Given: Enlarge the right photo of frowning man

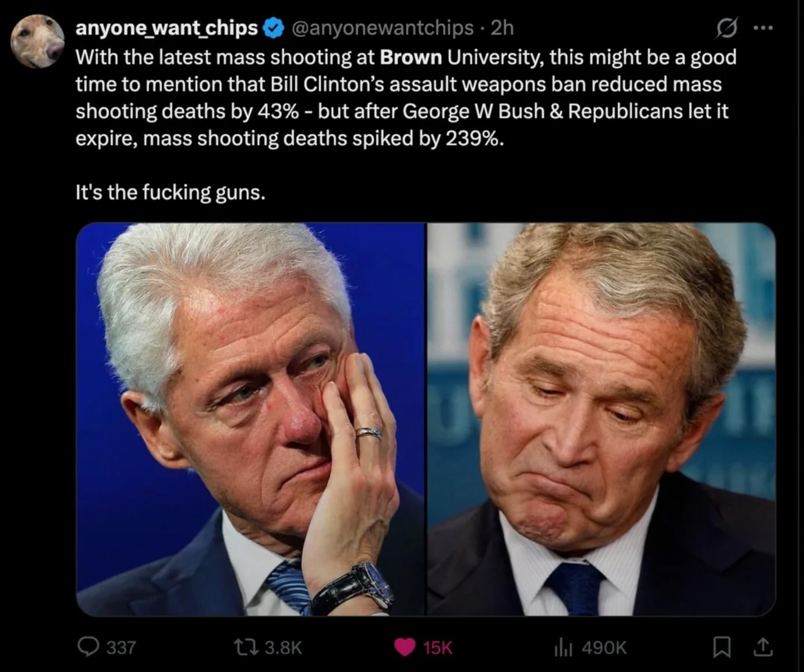Looking at the screenshot, I should 601,420.
